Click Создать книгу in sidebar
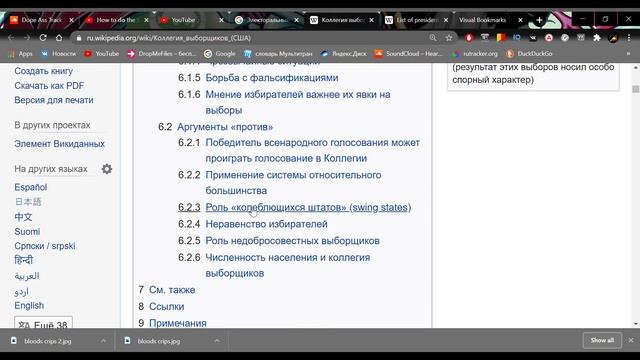Viewport: 640px width, 360px height. tap(43, 71)
